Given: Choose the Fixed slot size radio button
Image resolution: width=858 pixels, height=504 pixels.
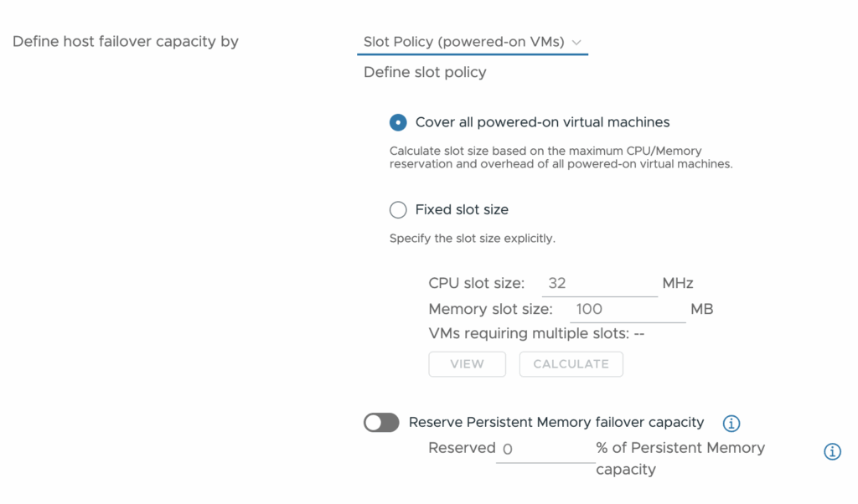Looking at the screenshot, I should 398,210.
